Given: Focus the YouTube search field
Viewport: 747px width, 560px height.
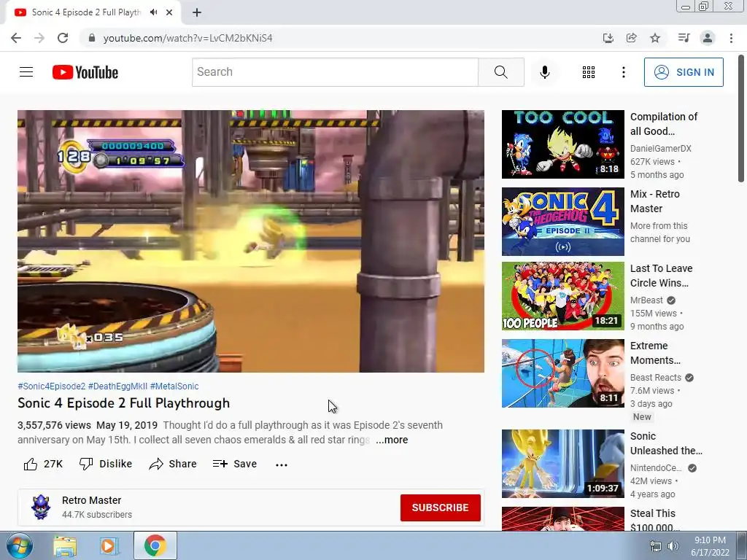Looking at the screenshot, I should [x=335, y=72].
